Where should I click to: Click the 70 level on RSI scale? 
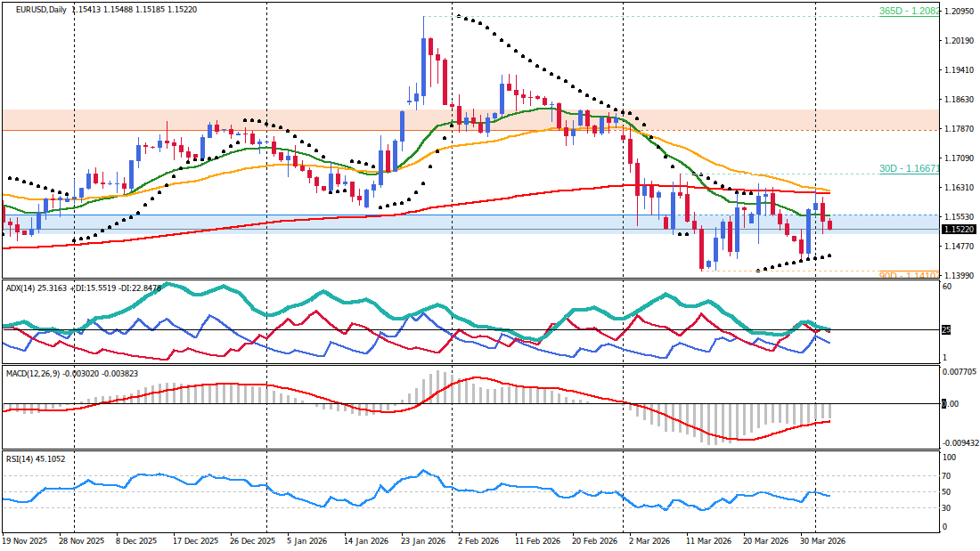(x=947, y=476)
